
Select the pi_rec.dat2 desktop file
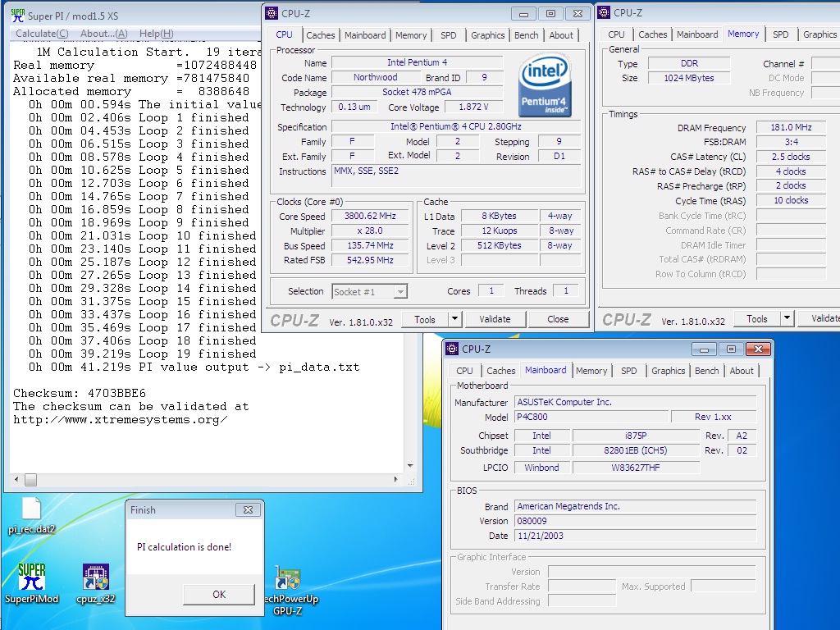tap(31, 517)
